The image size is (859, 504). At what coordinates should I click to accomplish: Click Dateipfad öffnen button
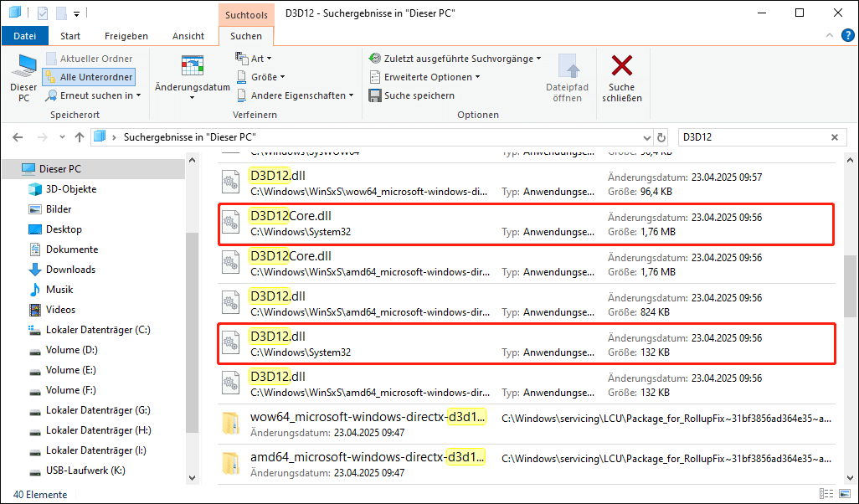(x=567, y=78)
